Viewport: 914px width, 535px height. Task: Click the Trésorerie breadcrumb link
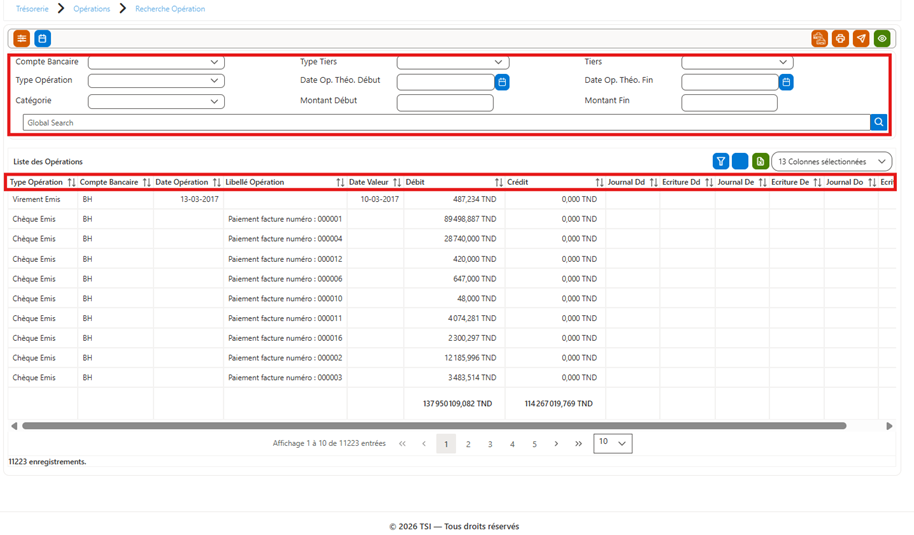tap(32, 9)
